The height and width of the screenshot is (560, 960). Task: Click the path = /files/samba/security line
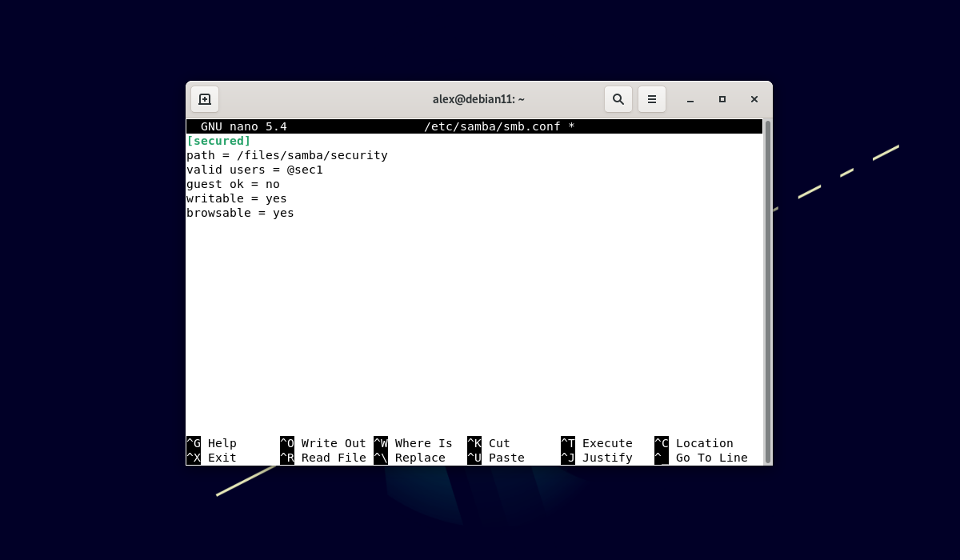pos(286,155)
